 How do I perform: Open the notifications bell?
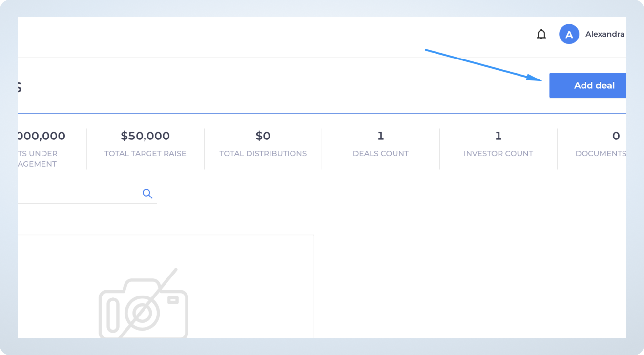541,35
